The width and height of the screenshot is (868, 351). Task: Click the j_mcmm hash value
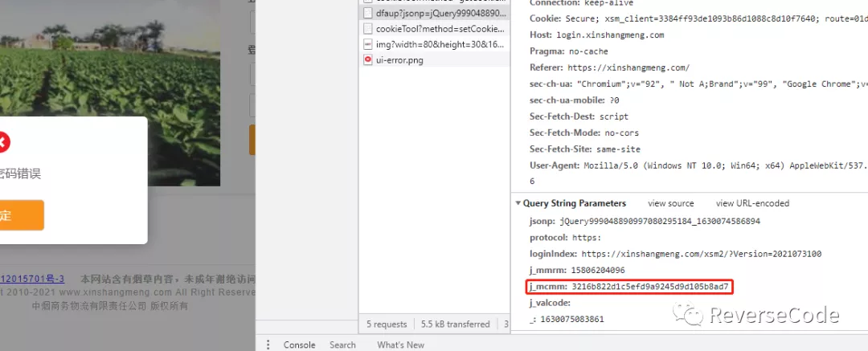(649, 286)
